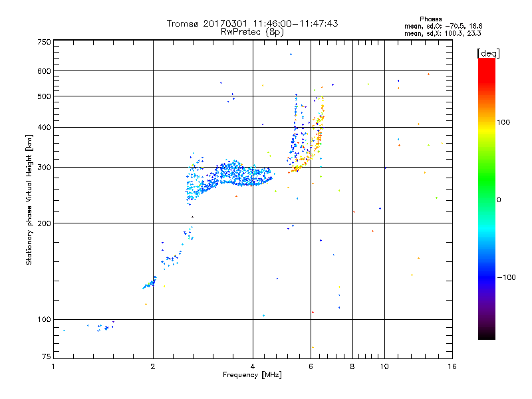532x399 pixels.
Task: Click the blue E-layer echo cluster just below 100 km
Action: (x=106, y=327)
